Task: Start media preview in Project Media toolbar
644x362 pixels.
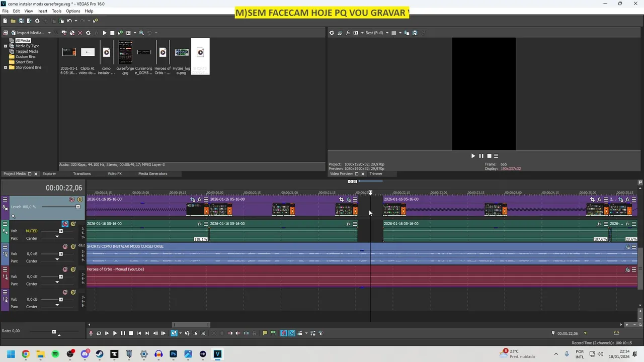Action: pos(104,33)
